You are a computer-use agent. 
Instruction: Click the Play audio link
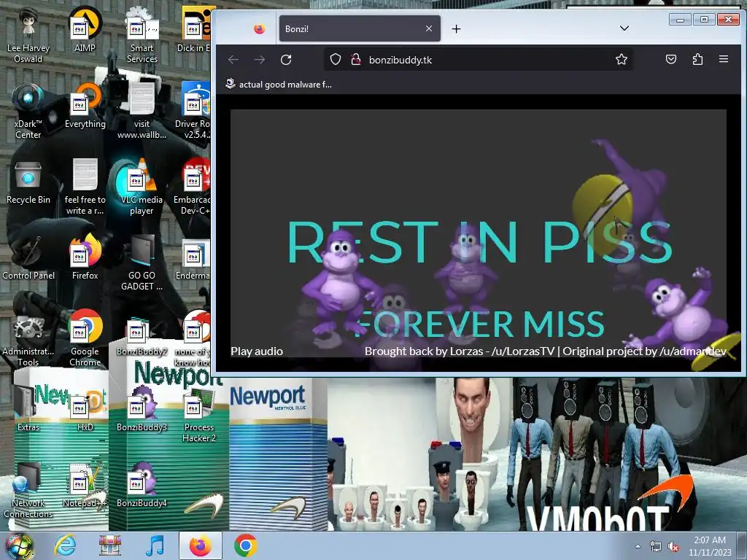coord(257,351)
